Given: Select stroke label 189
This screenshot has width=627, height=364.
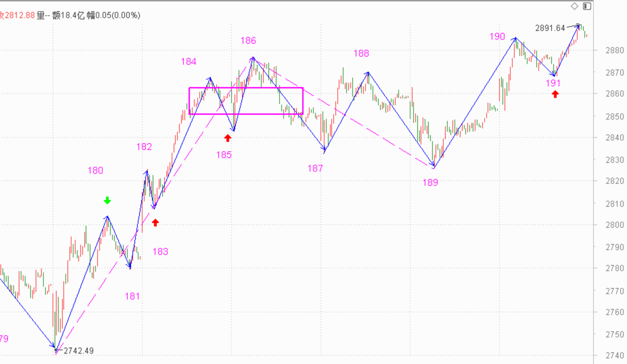Looking at the screenshot, I should (x=430, y=183).
